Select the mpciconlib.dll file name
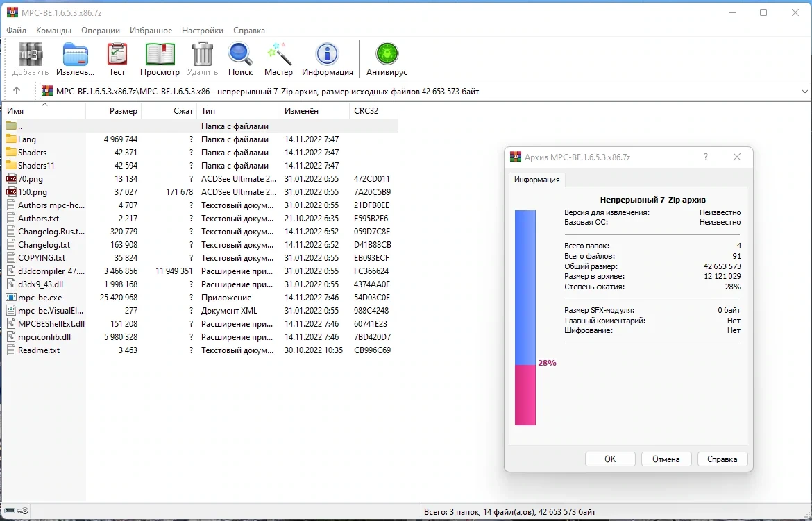The height and width of the screenshot is (521, 812). pyautogui.click(x=44, y=336)
